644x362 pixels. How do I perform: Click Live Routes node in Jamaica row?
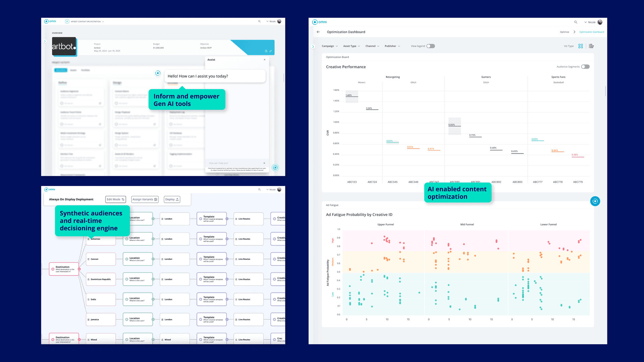coord(249,319)
